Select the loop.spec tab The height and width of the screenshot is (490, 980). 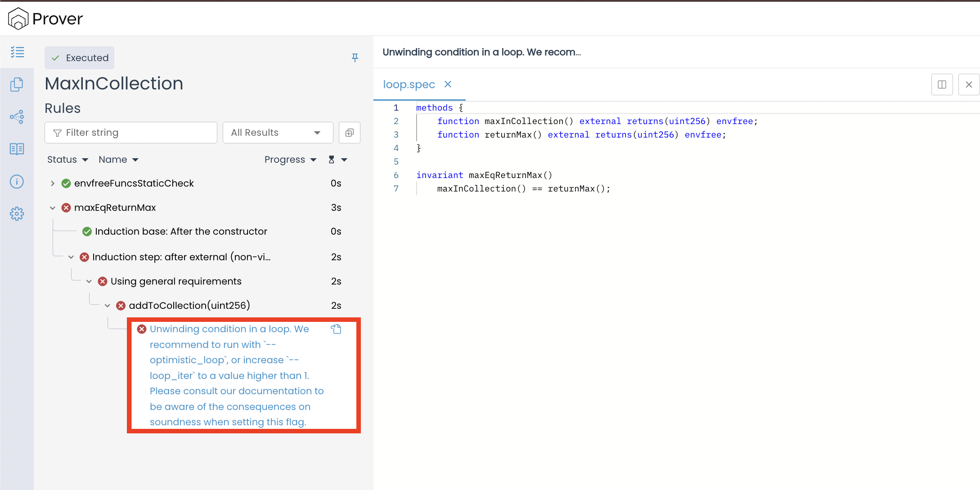point(409,85)
